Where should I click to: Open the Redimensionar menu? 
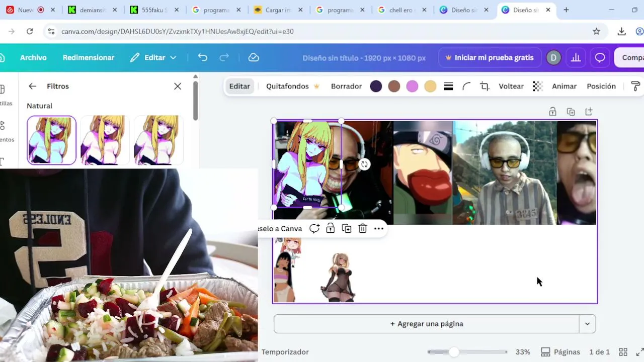pyautogui.click(x=89, y=58)
